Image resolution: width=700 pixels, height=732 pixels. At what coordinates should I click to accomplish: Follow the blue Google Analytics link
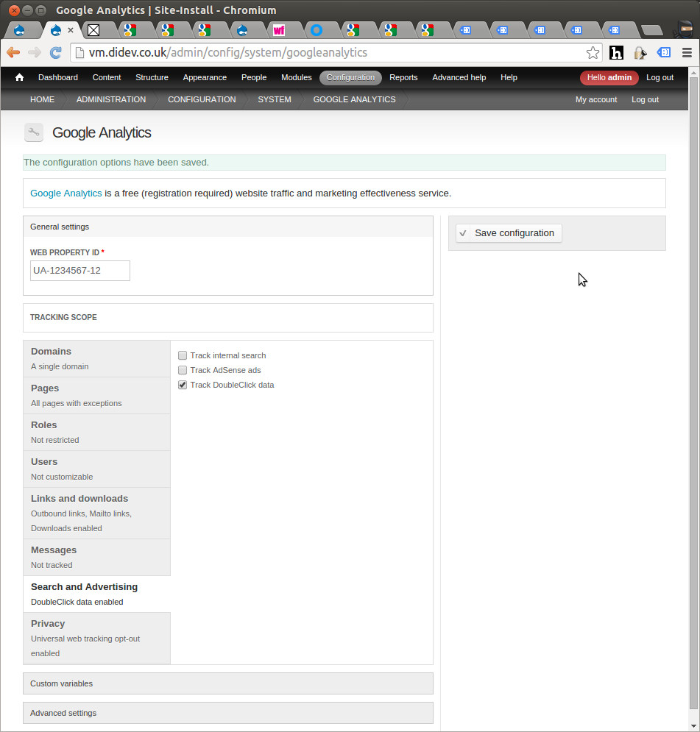(x=66, y=193)
